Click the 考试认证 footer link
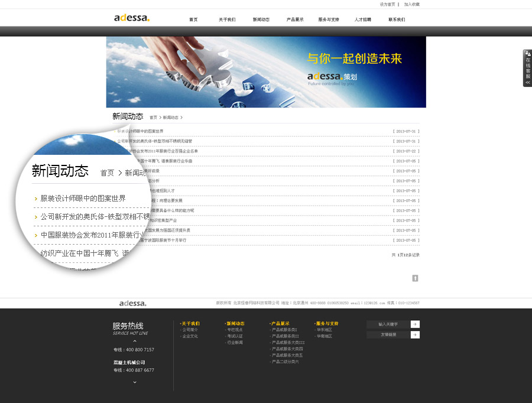The width and height of the screenshot is (532, 403). pyautogui.click(x=235, y=336)
